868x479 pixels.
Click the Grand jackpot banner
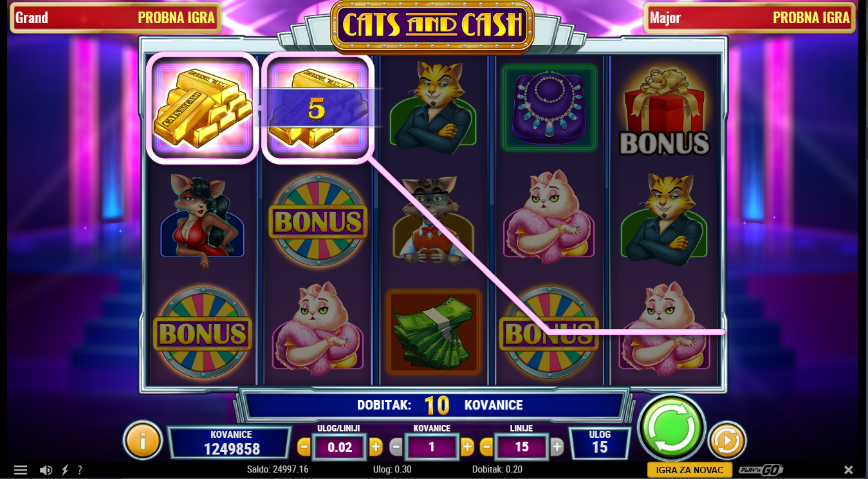click(116, 17)
